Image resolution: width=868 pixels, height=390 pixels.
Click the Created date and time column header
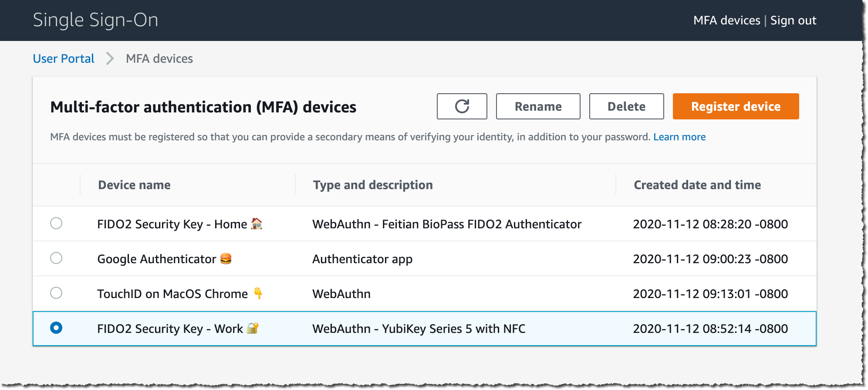click(x=697, y=185)
